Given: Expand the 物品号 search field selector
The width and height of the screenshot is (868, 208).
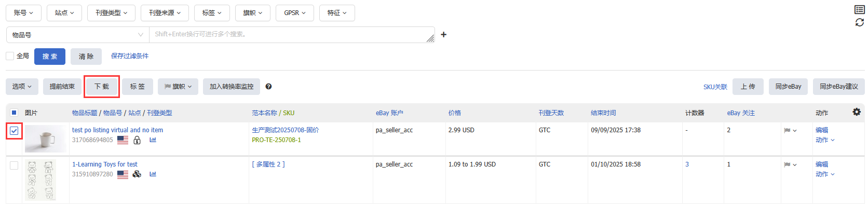Looking at the screenshot, I should [x=77, y=35].
